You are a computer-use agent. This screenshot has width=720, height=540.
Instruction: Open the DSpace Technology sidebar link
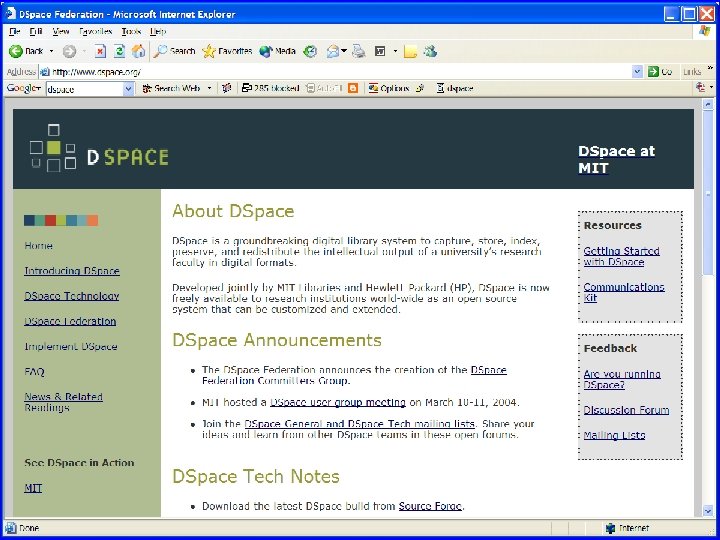pyautogui.click(x=72, y=296)
